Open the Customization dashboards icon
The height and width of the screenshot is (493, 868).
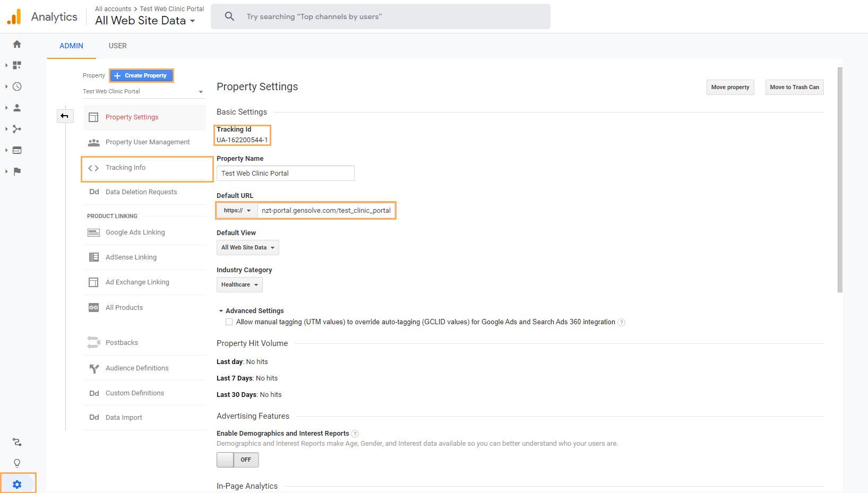pos(17,65)
